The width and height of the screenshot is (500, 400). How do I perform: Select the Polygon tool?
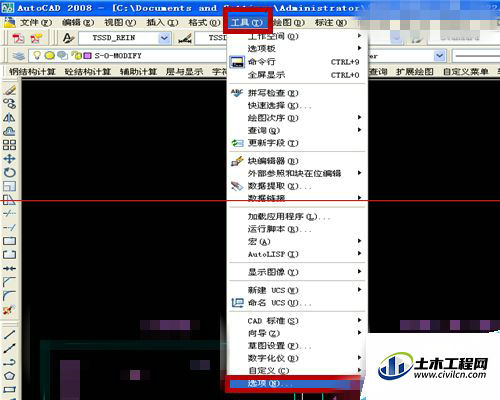coord(9,376)
